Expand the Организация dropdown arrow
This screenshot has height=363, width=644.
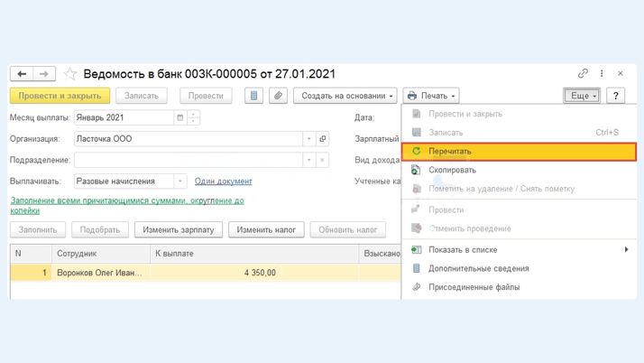(308, 139)
